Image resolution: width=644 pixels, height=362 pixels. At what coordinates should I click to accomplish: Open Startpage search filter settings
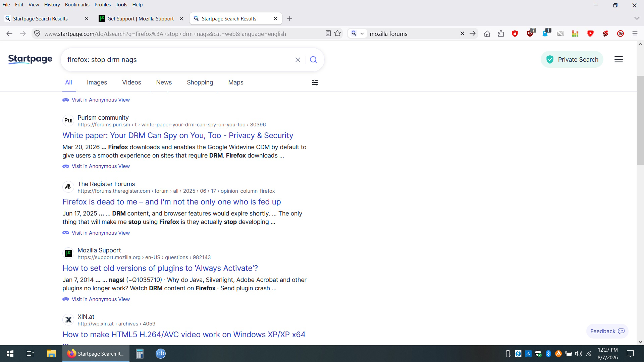tap(315, 82)
